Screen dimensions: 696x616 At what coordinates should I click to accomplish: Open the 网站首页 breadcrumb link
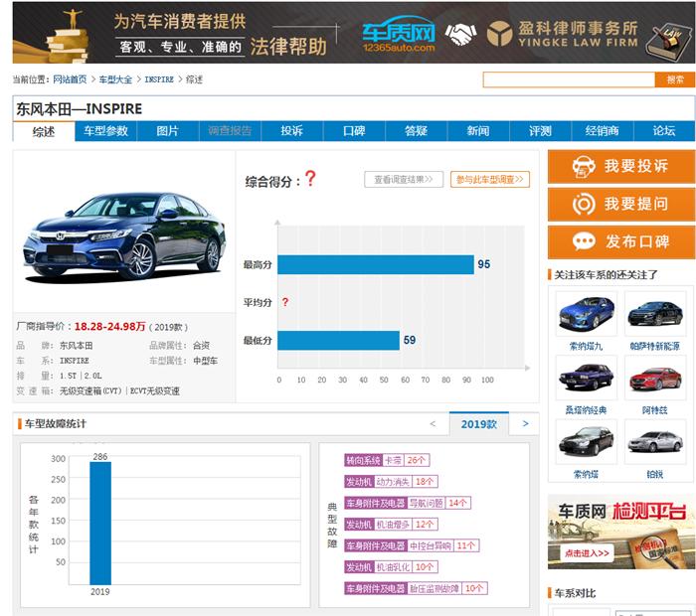[70, 79]
